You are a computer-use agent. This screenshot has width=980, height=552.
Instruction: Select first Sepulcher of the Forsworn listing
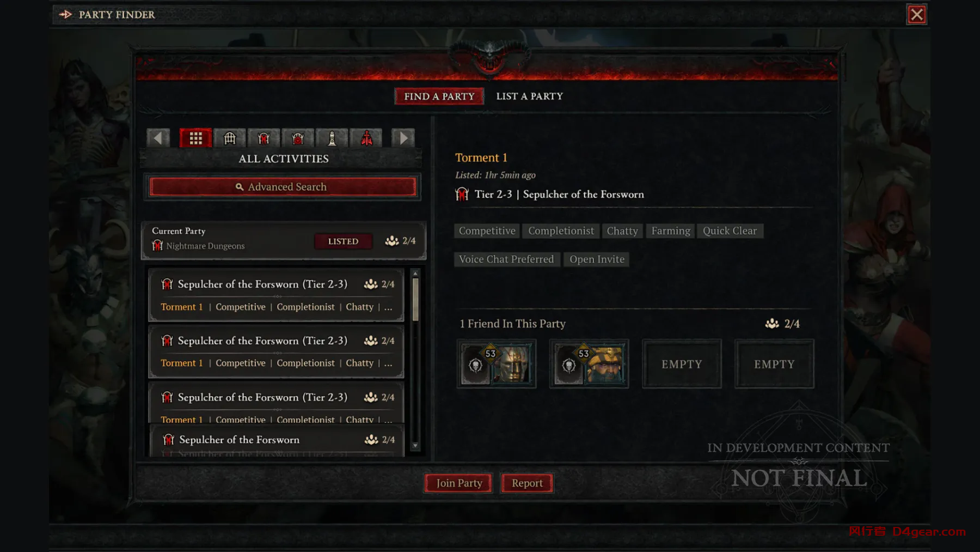277,295
